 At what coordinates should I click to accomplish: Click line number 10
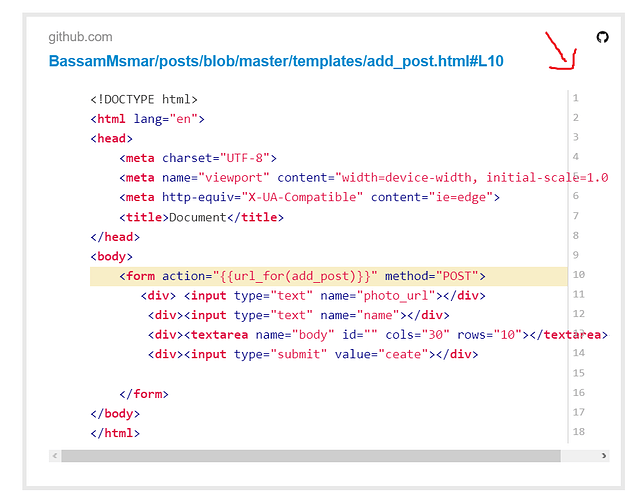pyautogui.click(x=579, y=274)
